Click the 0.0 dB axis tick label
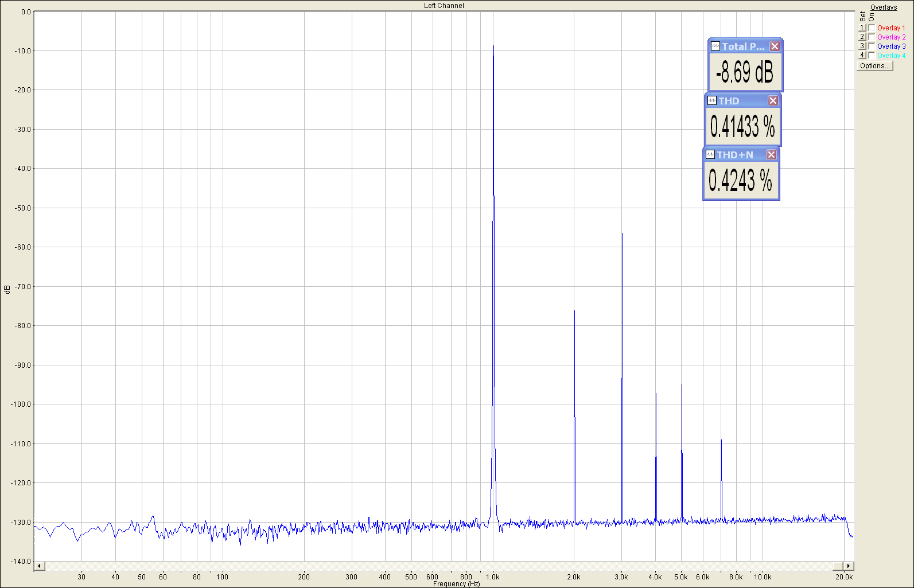Screen dimensions: 914x588 coord(26,11)
